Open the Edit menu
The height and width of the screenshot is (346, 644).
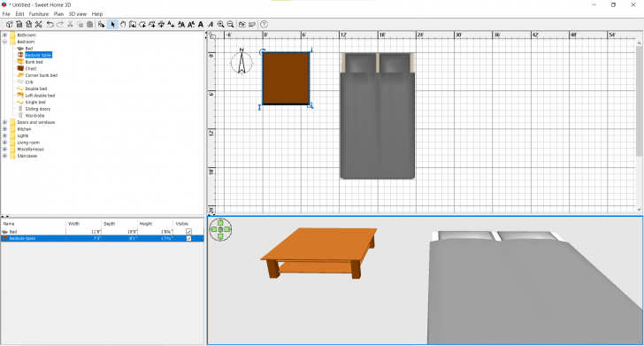point(19,14)
